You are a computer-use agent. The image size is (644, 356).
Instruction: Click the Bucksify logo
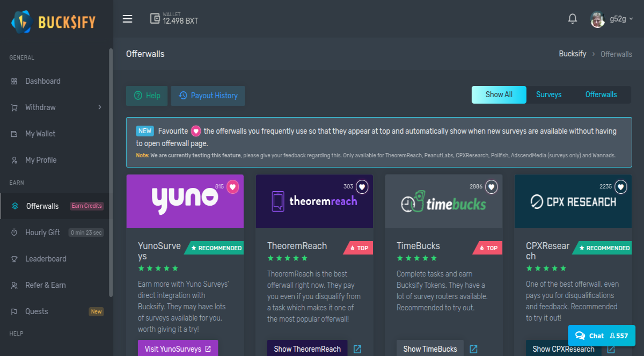coord(53,22)
